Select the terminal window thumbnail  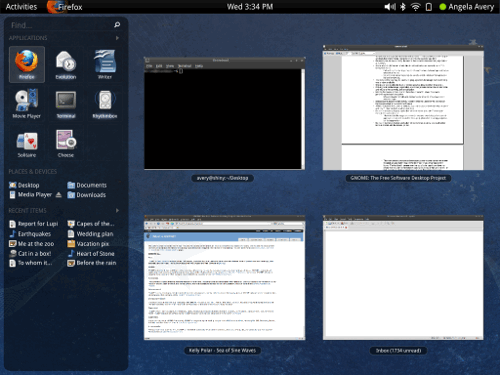point(224,113)
